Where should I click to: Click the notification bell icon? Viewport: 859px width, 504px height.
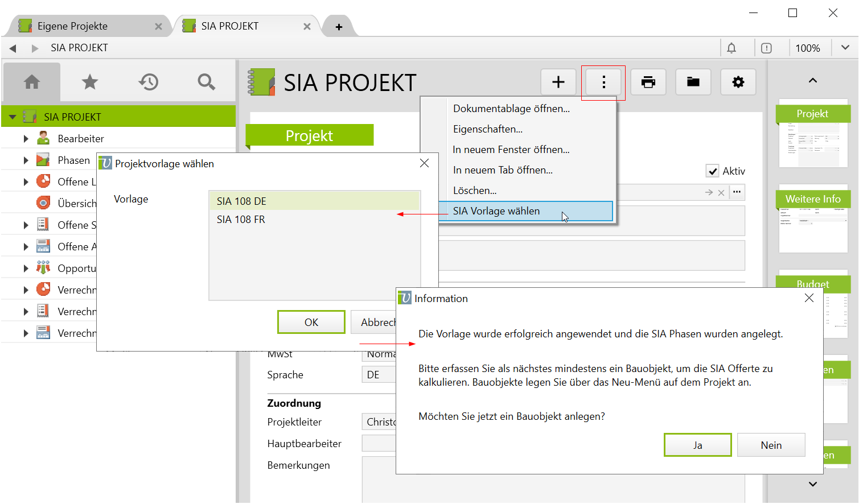pos(731,48)
